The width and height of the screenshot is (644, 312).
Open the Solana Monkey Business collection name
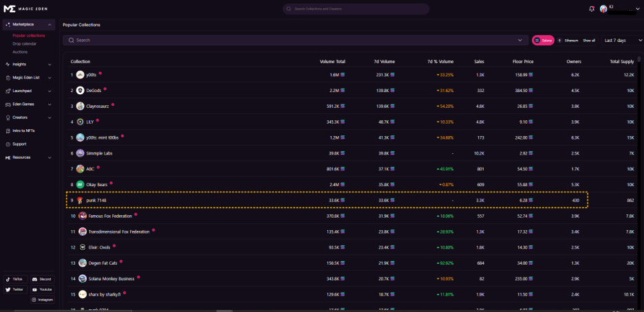[111, 279]
